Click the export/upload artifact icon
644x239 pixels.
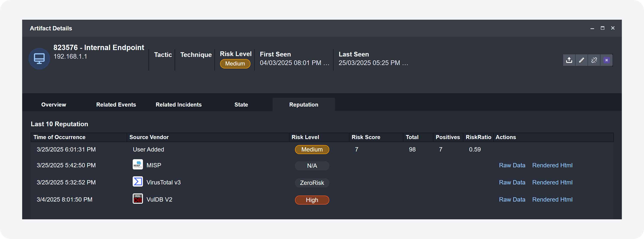569,60
